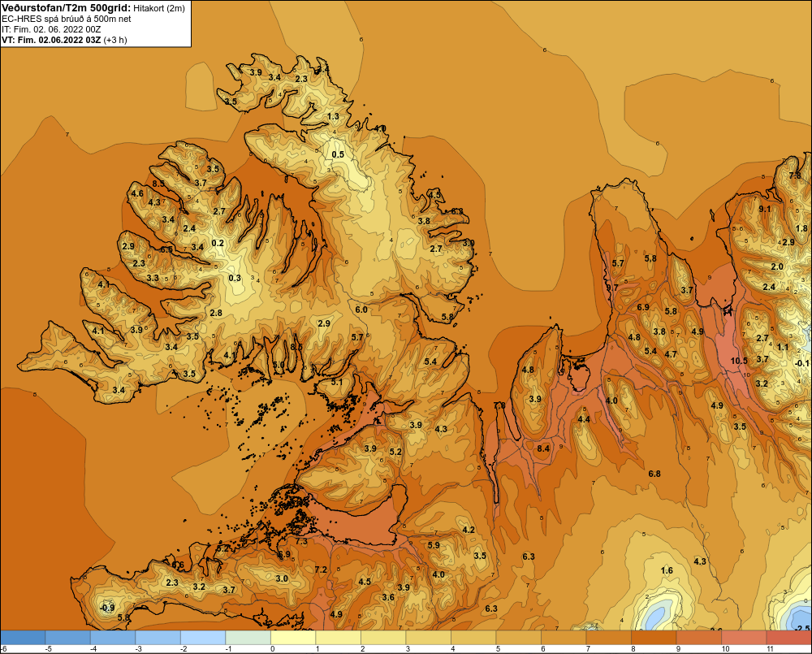
Task: Click the pale yellow legend swatch from 0 to 1
Action: pos(293,638)
